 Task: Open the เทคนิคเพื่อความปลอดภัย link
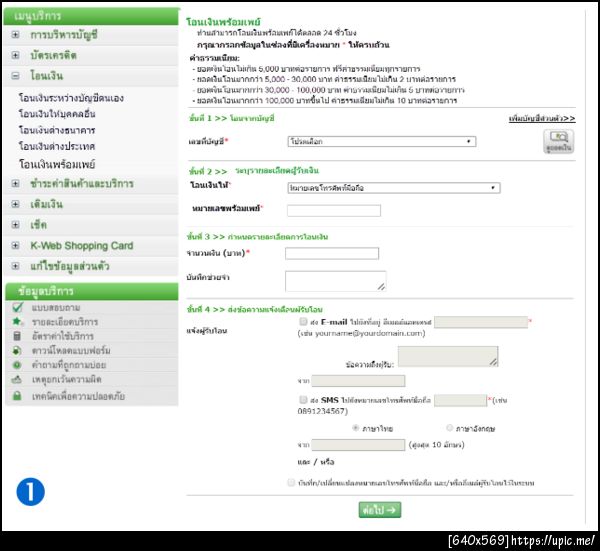(78, 396)
